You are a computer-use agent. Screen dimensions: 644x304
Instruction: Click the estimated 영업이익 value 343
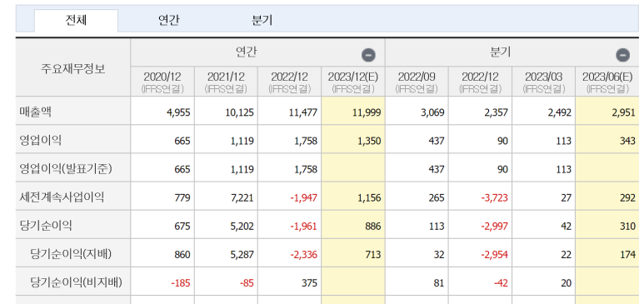[628, 141]
